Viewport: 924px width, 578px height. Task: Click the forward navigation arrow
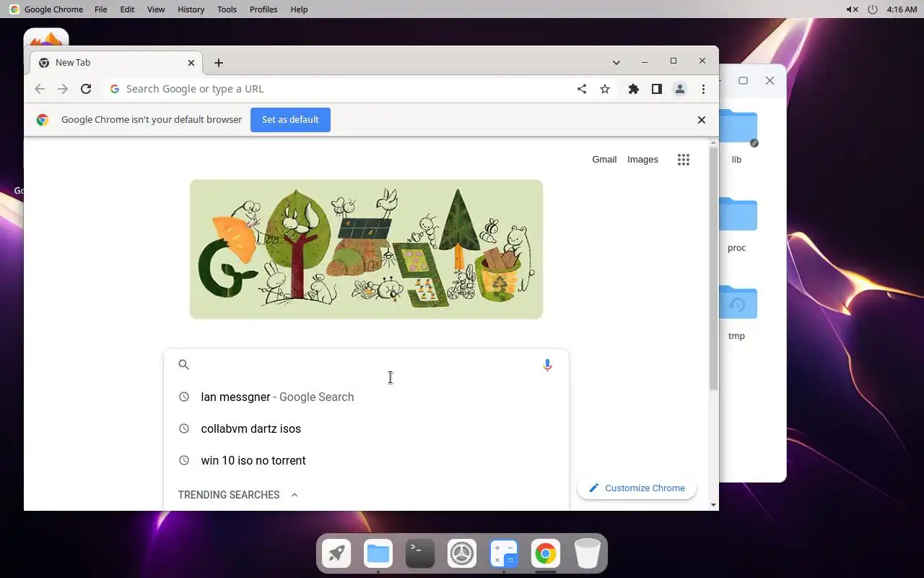(63, 89)
